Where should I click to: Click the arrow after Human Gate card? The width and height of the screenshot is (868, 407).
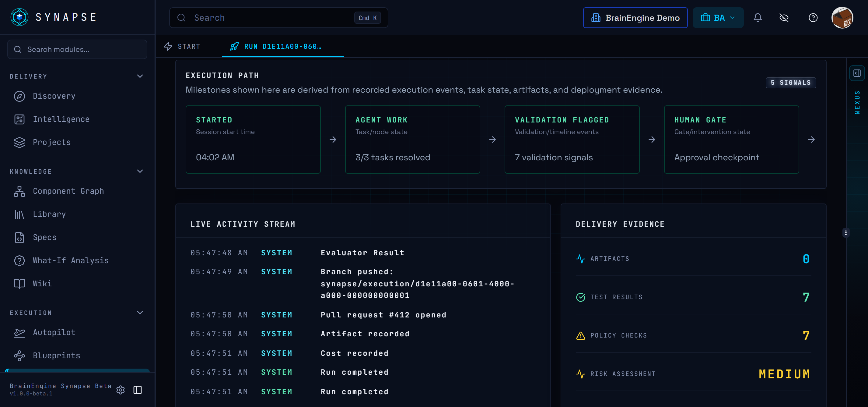811,139
